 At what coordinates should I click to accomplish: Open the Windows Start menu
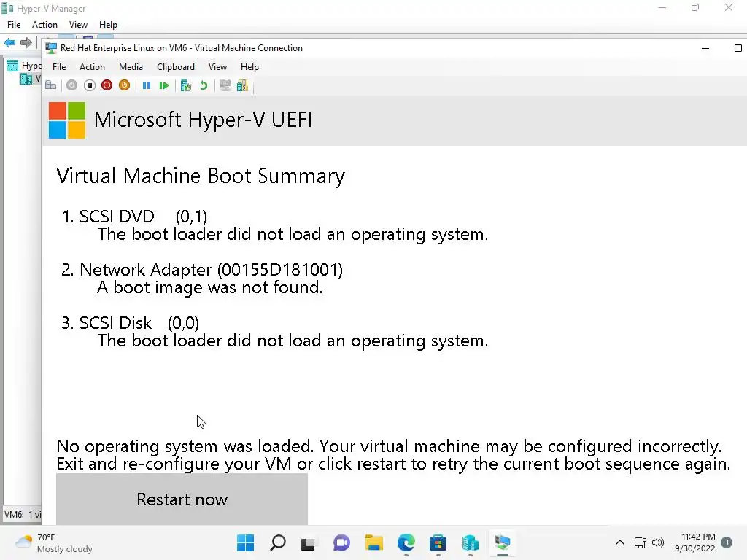(245, 542)
